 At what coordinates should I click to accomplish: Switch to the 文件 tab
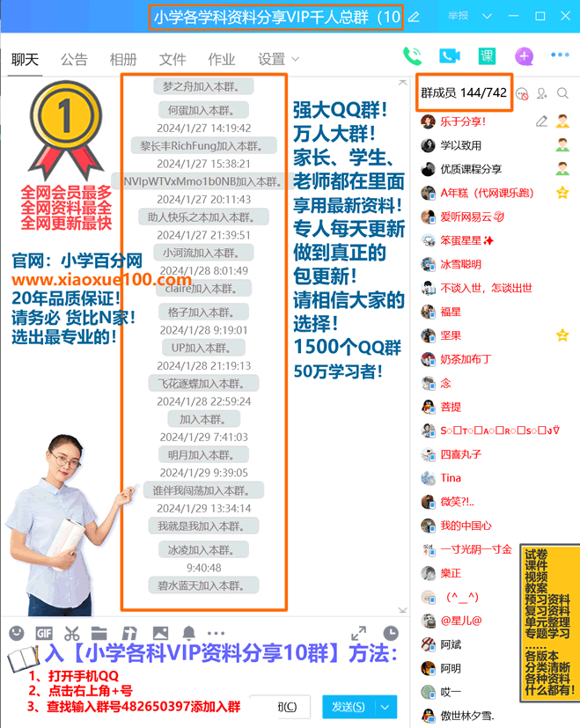coord(173,59)
